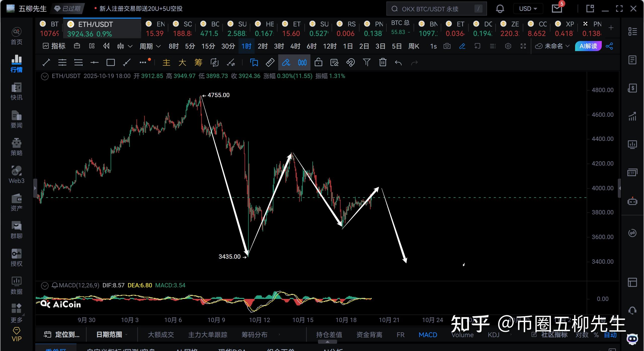
Task: Switch to the 1日 daily timeframe
Action: point(347,46)
